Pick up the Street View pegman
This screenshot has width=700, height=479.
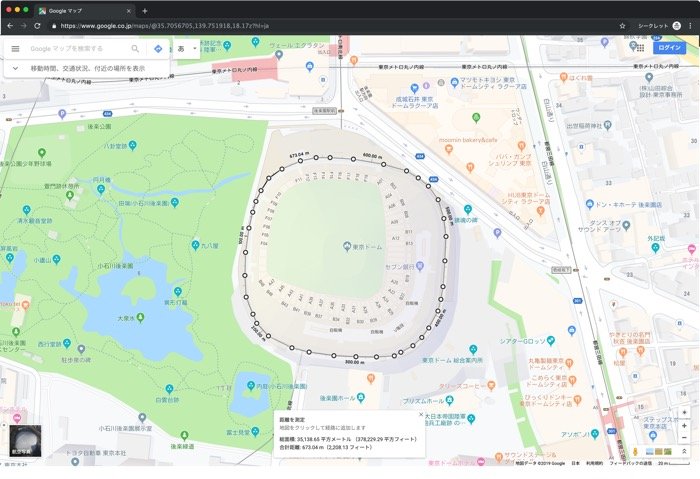click(x=635, y=452)
